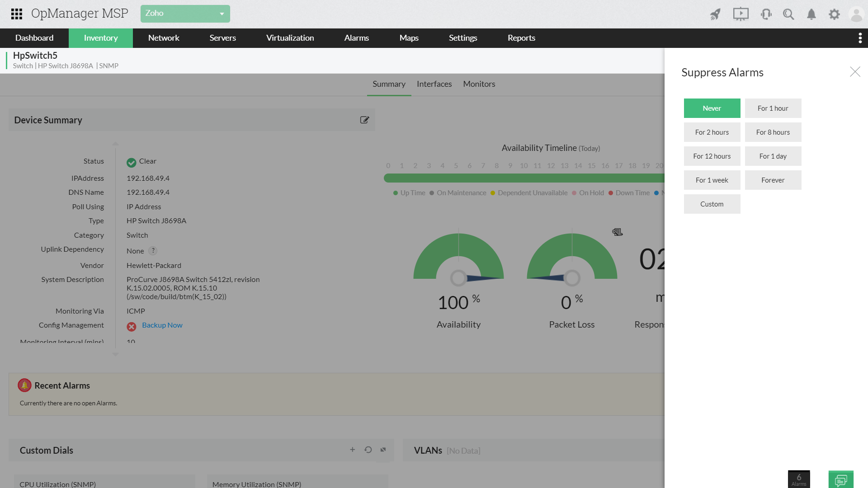Viewport: 868px width, 488px height.
Task: Click the green availability timeline bar
Action: tap(520, 178)
